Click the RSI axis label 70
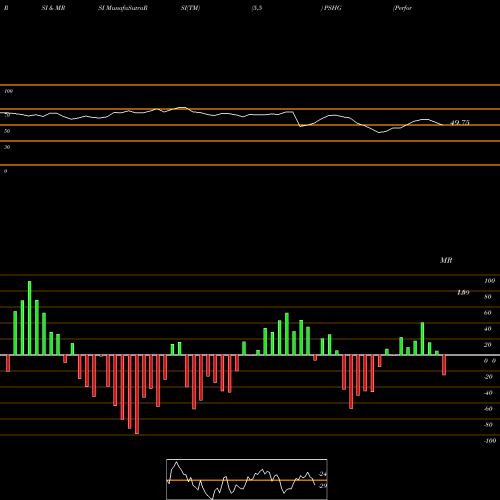 pyautogui.click(x=7, y=115)
